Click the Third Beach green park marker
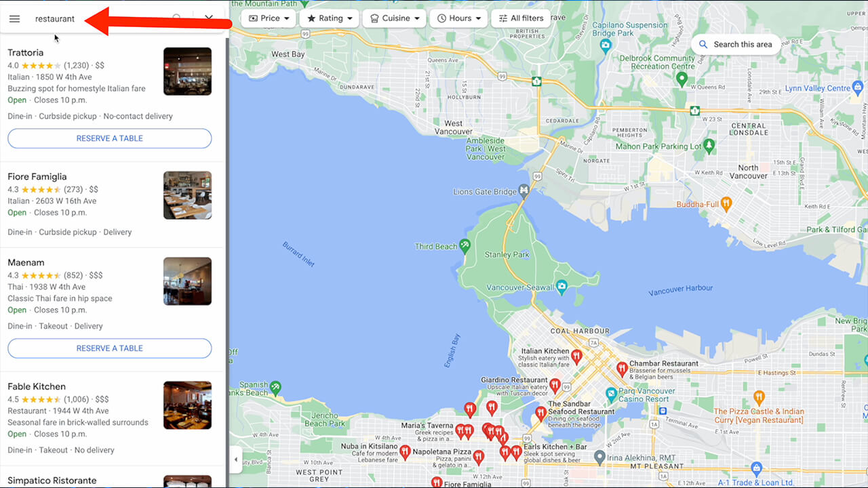This screenshot has height=488, width=868. [x=464, y=245]
